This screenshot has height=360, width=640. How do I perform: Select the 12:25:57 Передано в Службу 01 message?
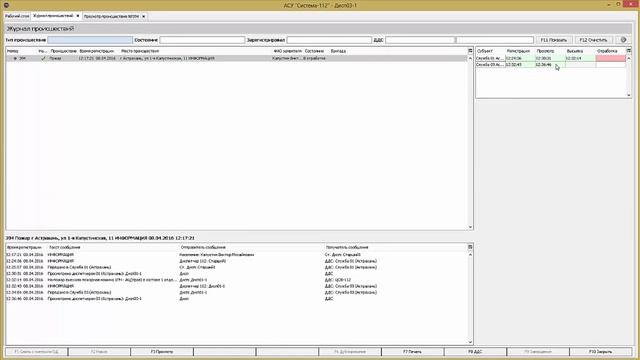(237, 267)
